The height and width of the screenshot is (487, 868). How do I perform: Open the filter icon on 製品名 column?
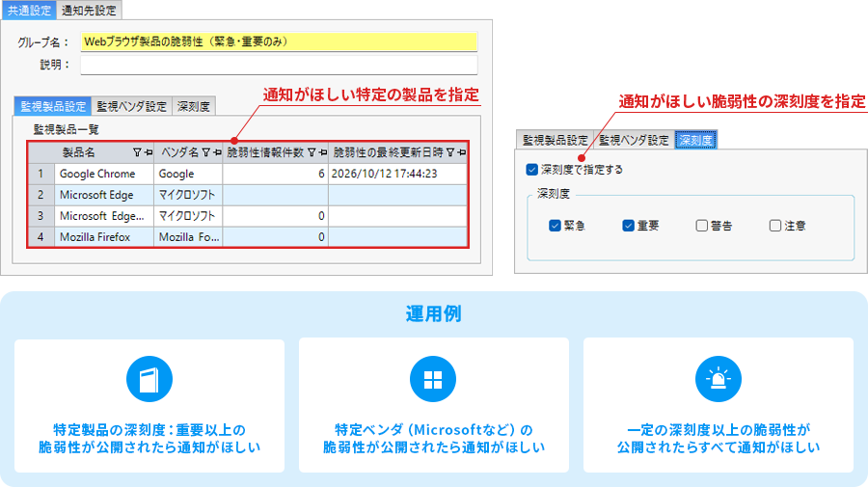click(137, 152)
